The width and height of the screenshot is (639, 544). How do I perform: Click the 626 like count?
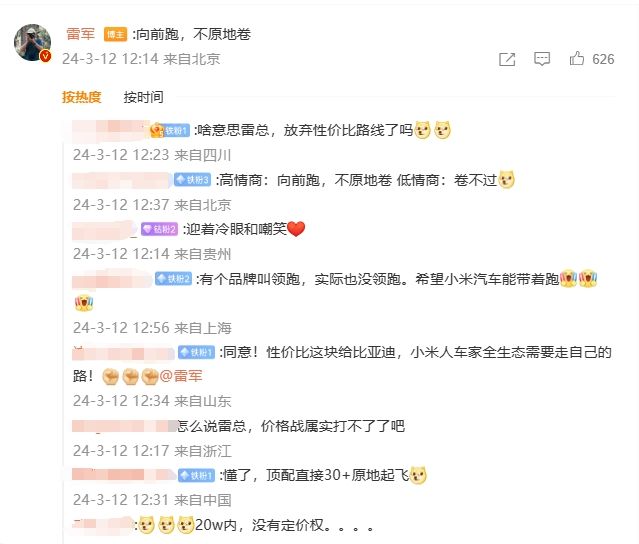(603, 59)
